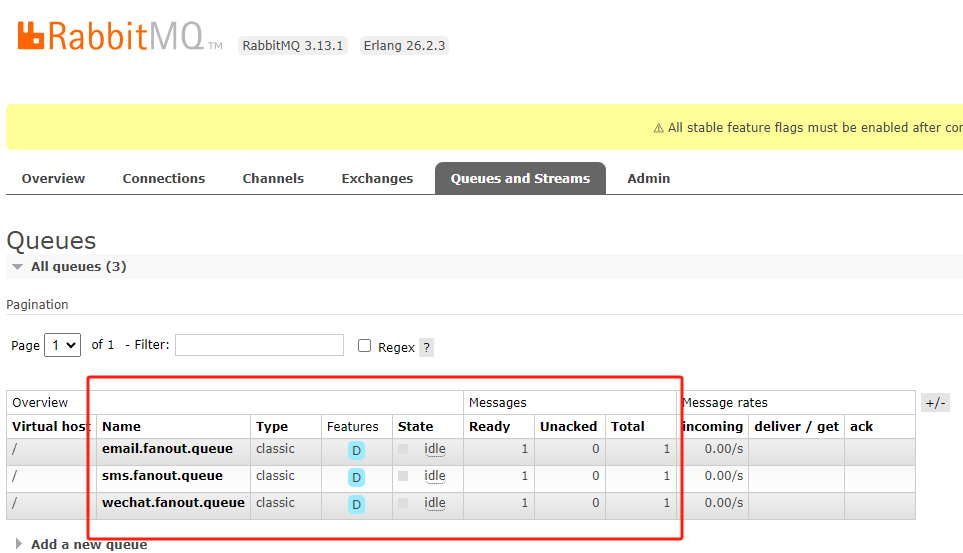Click the D feature badge for sms.fanout.queue
963x553 pixels.
pos(356,478)
